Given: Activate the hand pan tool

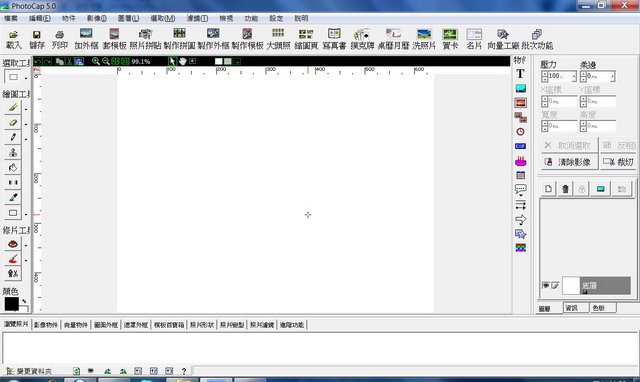Looking at the screenshot, I should (182, 61).
